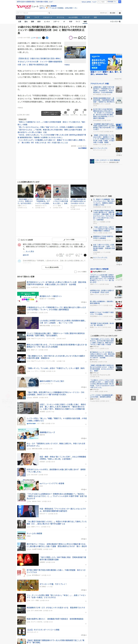
Task: Share the top comment on X
Action: click(85, 255)
